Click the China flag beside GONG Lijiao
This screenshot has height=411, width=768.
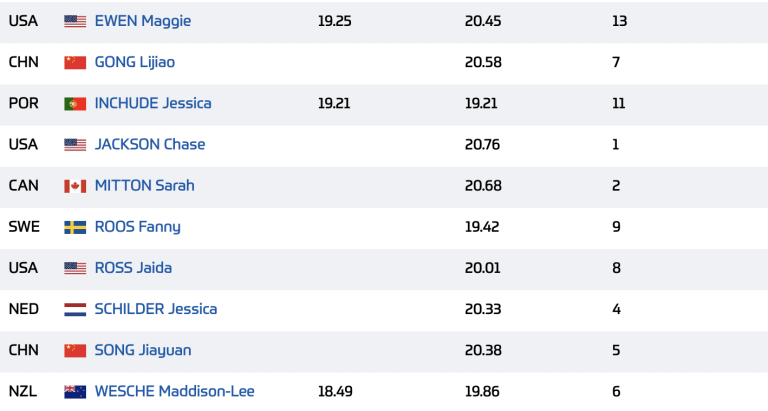pyautogui.click(x=75, y=62)
